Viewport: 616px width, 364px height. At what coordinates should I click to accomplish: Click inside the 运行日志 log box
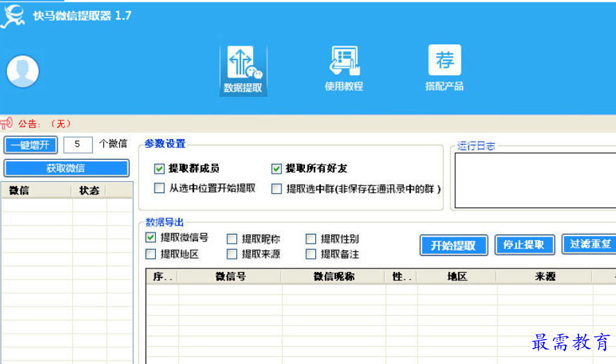[535, 181]
